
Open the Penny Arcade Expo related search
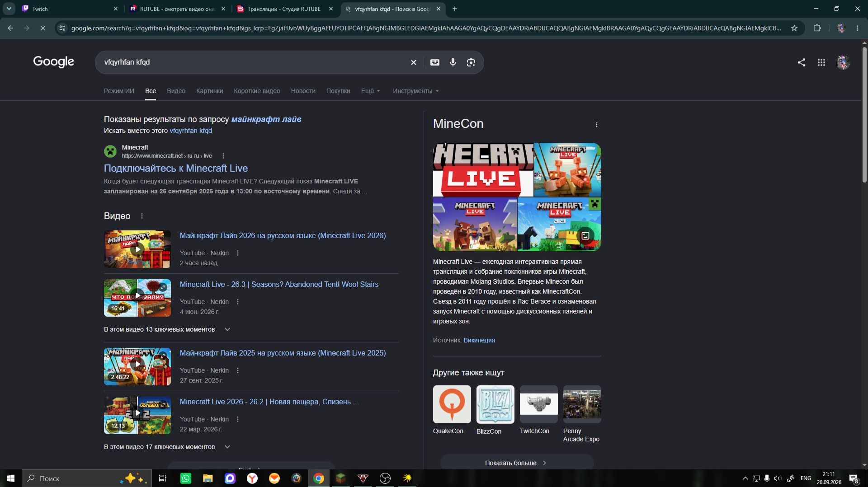(x=582, y=414)
